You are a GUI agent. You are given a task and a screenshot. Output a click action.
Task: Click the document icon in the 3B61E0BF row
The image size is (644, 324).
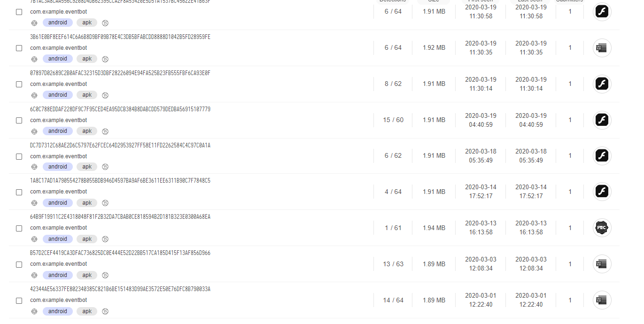(x=602, y=48)
